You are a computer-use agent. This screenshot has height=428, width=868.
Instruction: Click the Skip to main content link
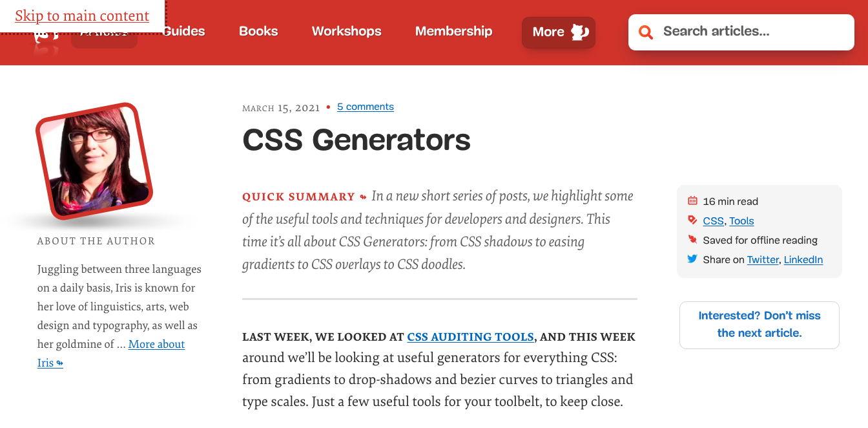82,16
